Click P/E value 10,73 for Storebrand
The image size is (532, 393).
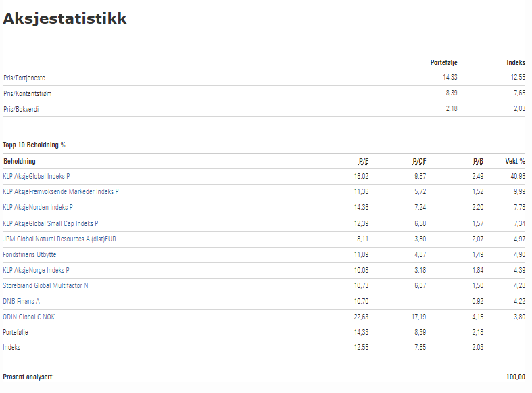coord(362,285)
